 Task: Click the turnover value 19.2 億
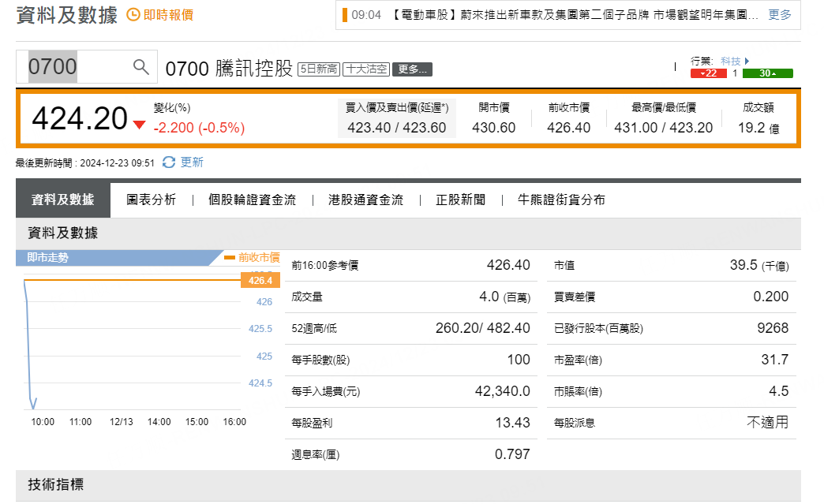758,128
